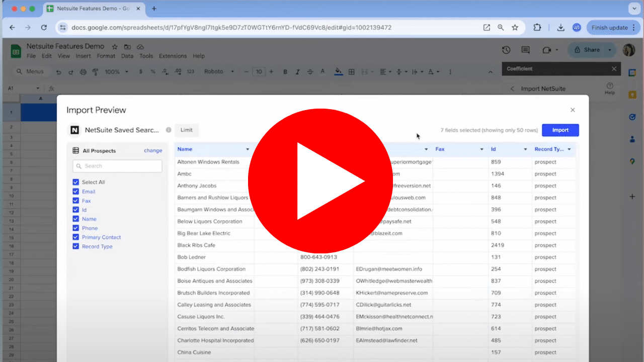Click the change link next to All Prospects
The height and width of the screenshot is (362, 644).
(x=153, y=150)
